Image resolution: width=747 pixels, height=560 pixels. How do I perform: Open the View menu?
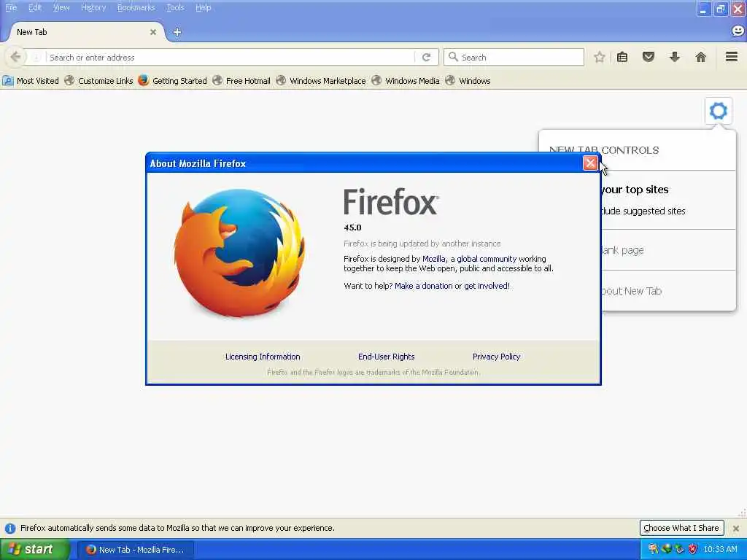(x=61, y=7)
